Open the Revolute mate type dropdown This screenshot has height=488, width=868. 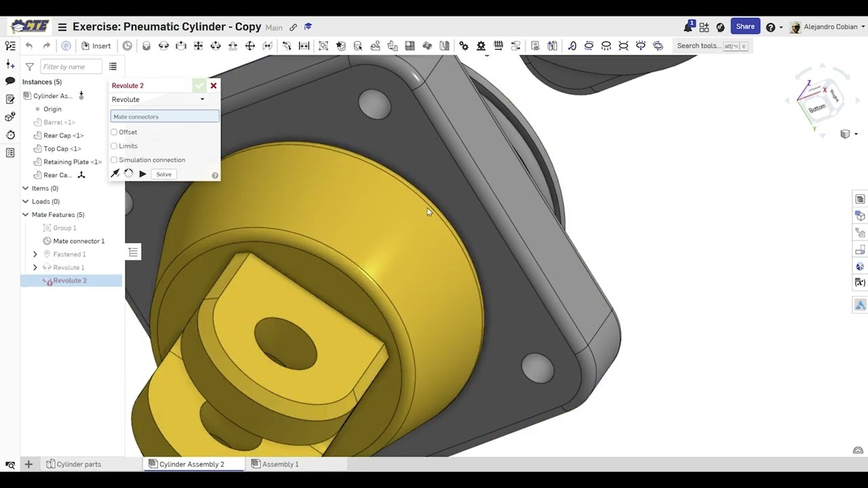158,100
